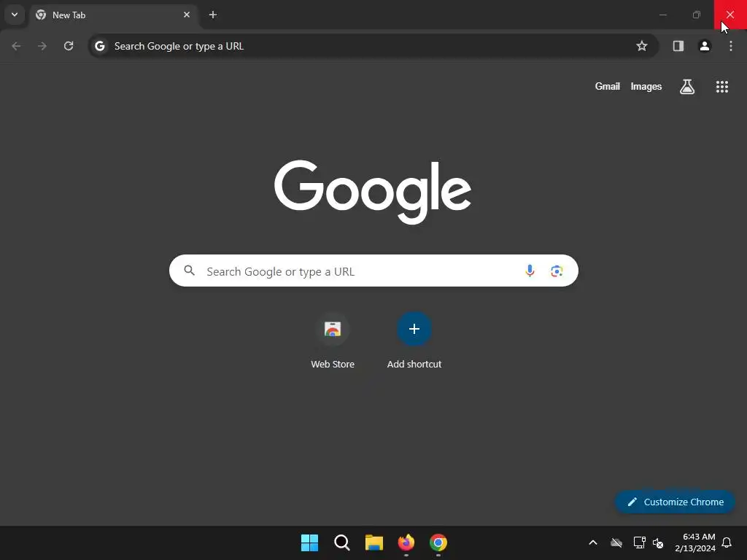
Task: Open the Gmail link
Action: tap(608, 87)
